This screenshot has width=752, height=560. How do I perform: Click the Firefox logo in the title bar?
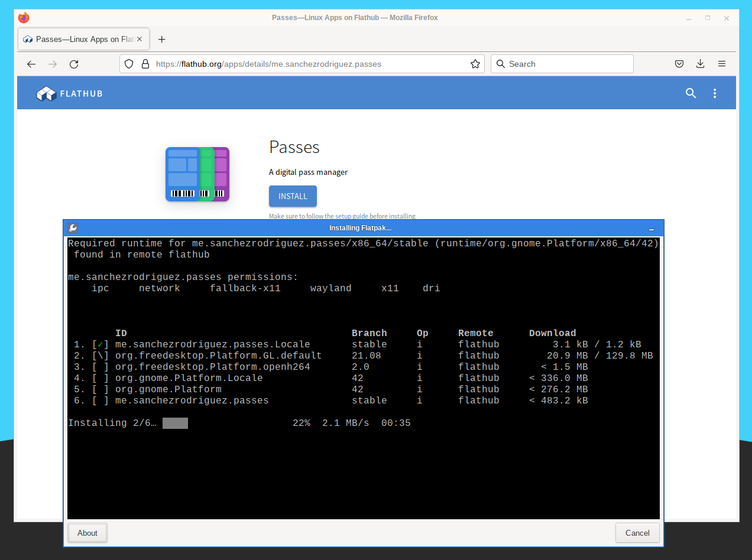pyautogui.click(x=24, y=18)
